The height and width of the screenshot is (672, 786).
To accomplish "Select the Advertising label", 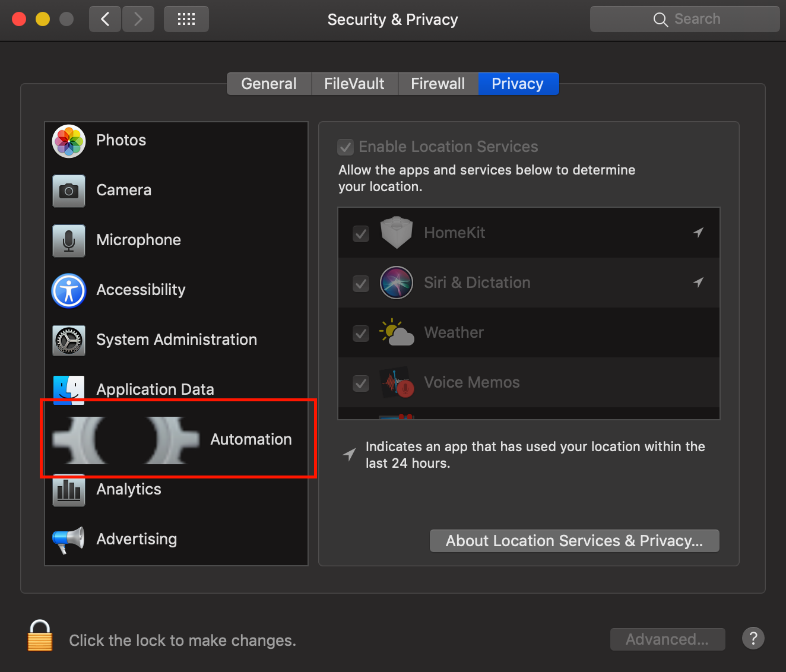I will pyautogui.click(x=137, y=539).
